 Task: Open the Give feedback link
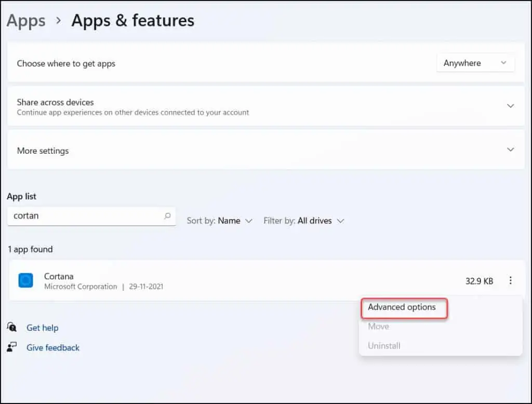(53, 348)
